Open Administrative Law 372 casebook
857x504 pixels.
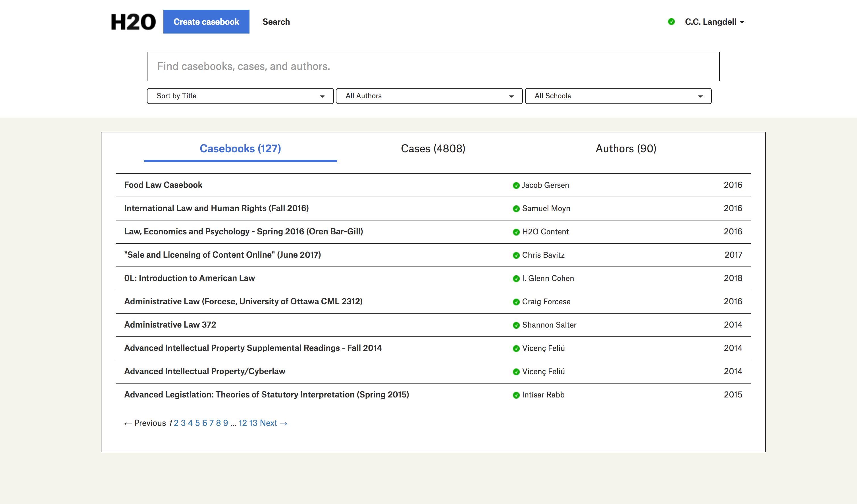click(170, 325)
